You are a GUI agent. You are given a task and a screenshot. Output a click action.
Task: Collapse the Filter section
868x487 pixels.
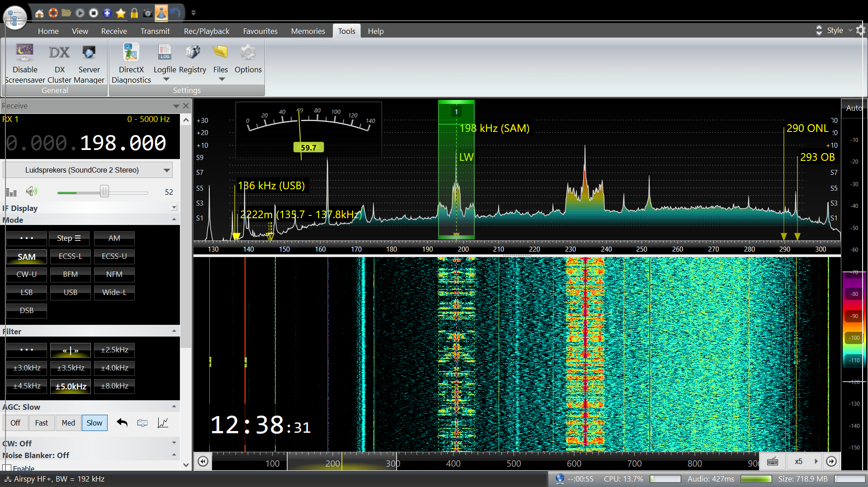pos(174,331)
